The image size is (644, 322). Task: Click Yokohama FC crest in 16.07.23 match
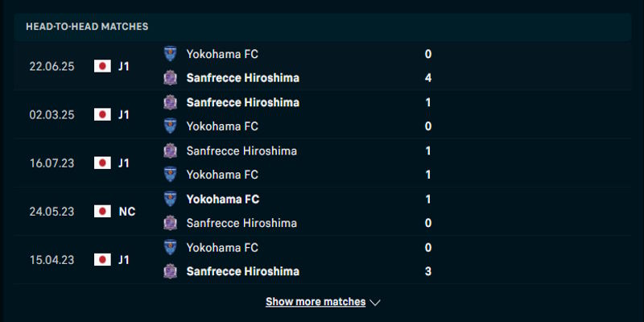[x=170, y=175]
